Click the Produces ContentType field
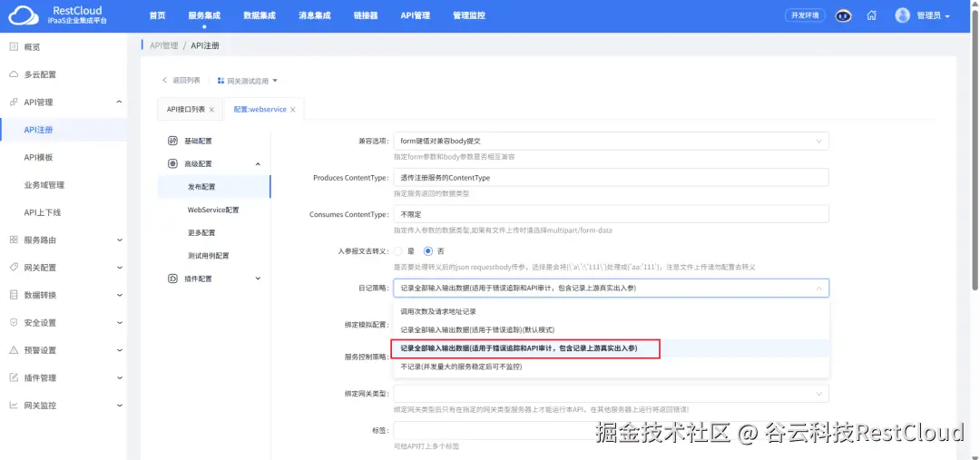 coord(612,178)
